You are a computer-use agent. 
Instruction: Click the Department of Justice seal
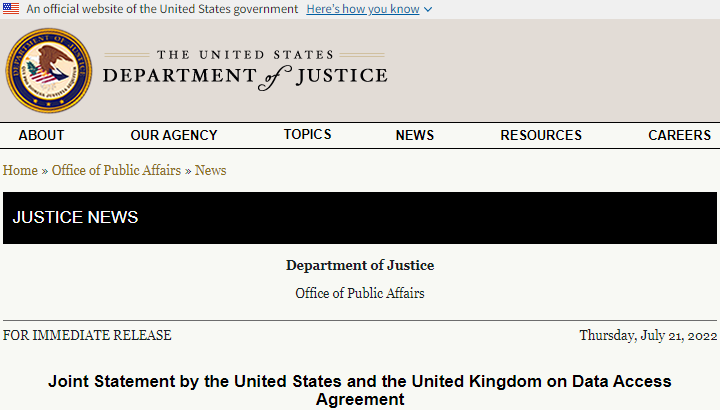tap(49, 70)
